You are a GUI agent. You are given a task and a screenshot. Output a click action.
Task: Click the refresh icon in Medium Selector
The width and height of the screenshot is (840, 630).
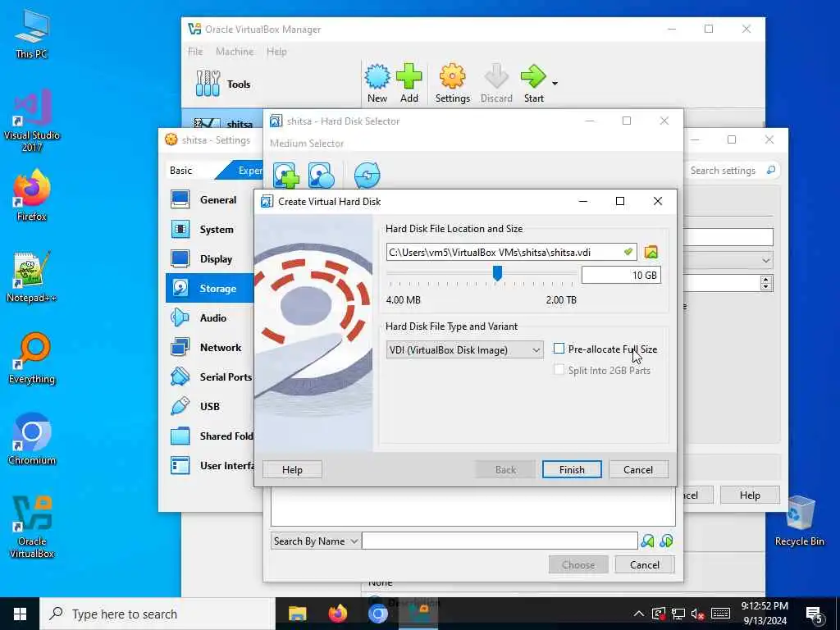[x=367, y=176]
